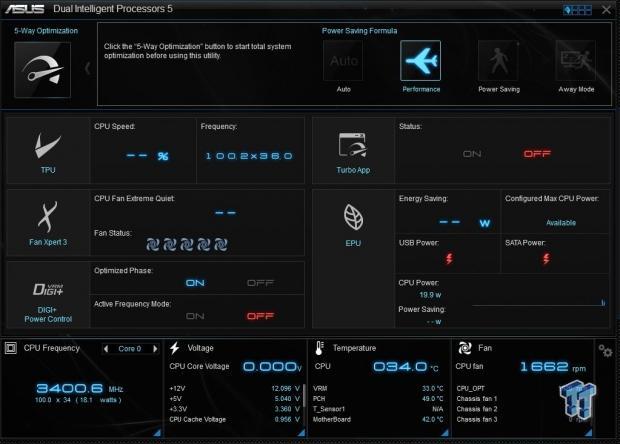Close the Dual Intelligent Processors window

pos(606,9)
